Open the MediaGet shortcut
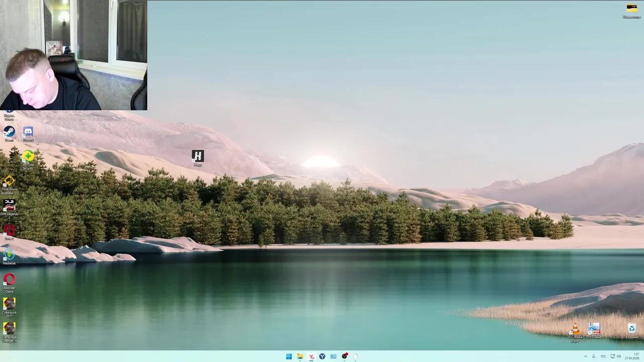Image resolution: width=644 pixels, height=362 pixels. pyautogui.click(x=9, y=257)
